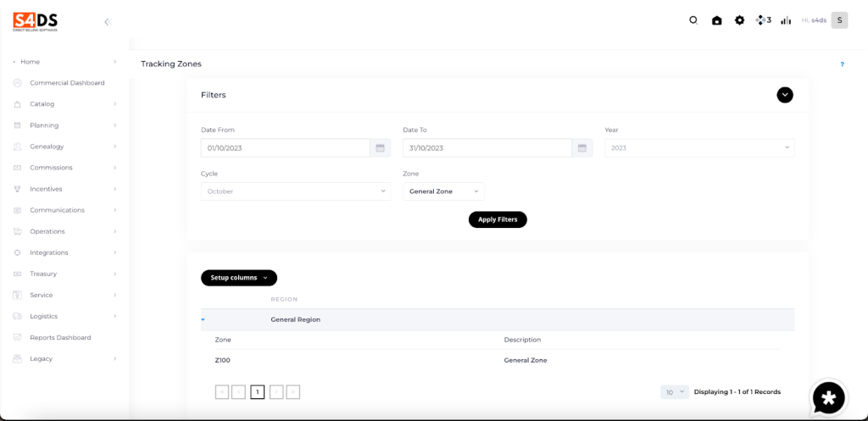Expand the Commissions sidebar menu

[x=65, y=168]
